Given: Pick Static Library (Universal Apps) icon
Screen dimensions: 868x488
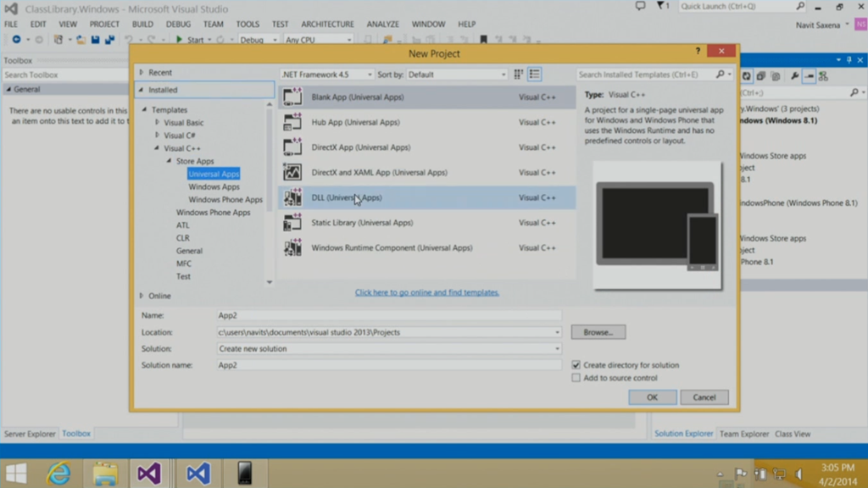Looking at the screenshot, I should point(292,223).
